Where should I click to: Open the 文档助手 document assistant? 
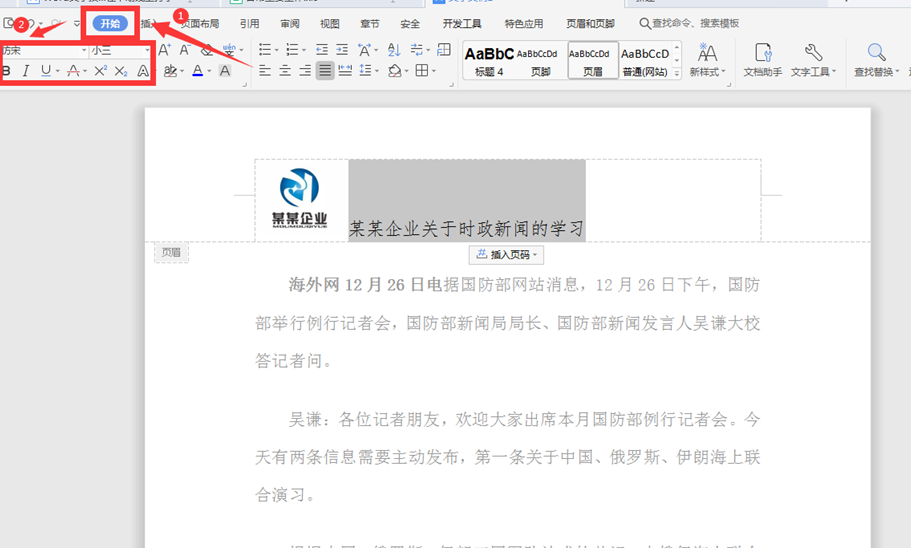click(762, 60)
